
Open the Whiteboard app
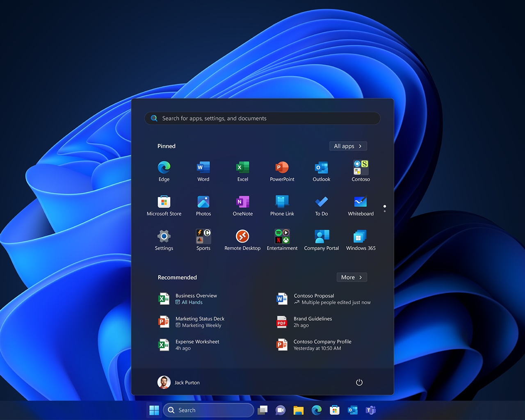click(x=361, y=205)
